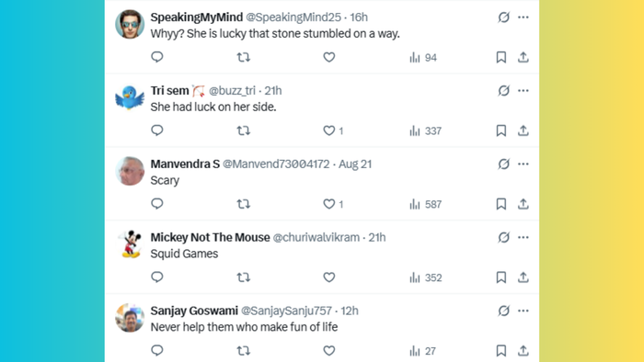Share Mickey Not The Mouse's tweet

coord(523,277)
